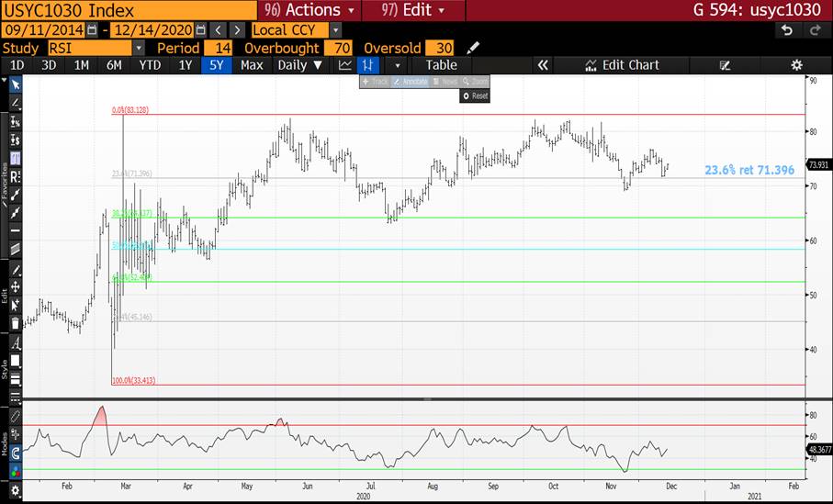Collapse panel with double chevron icon

coord(543,65)
